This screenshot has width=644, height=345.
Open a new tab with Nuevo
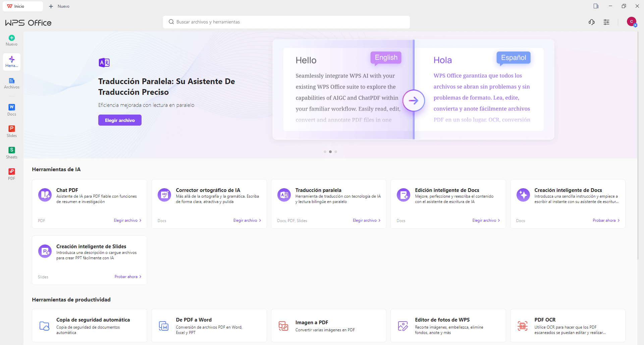tap(59, 6)
